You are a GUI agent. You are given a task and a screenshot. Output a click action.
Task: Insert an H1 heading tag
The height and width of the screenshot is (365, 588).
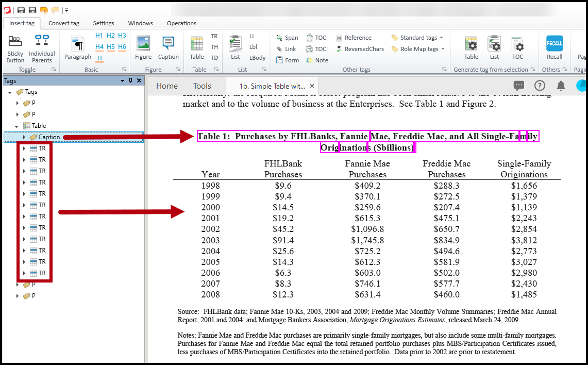coord(99,36)
